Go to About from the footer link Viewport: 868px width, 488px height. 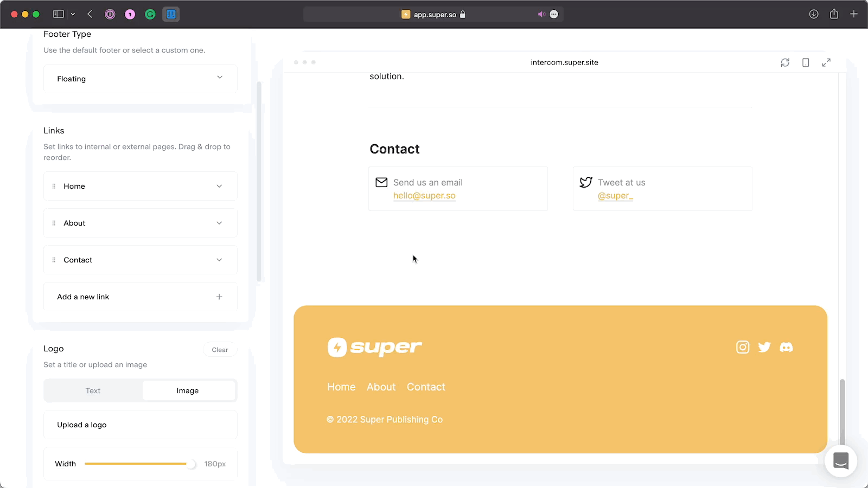pyautogui.click(x=381, y=387)
